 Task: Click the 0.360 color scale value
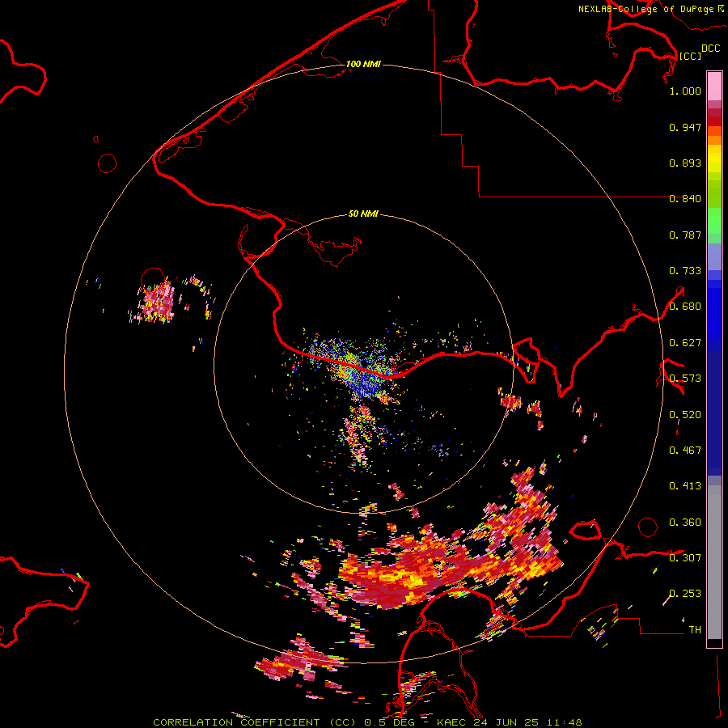(x=685, y=523)
